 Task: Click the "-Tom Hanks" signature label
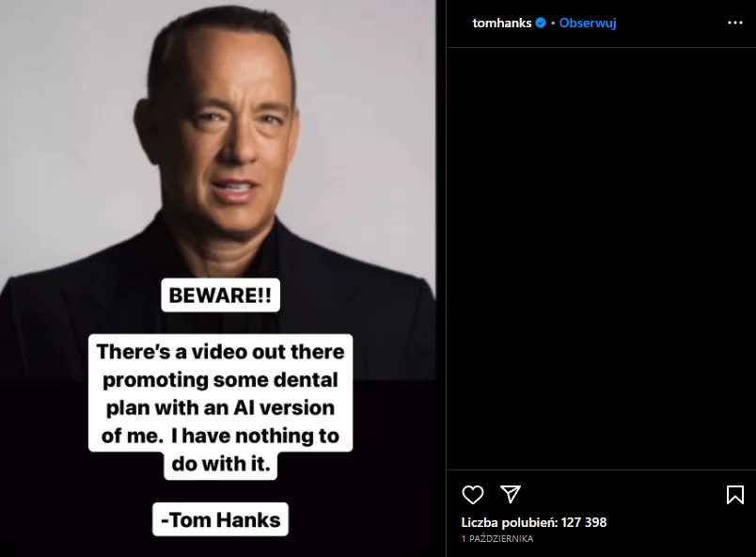[x=220, y=519]
